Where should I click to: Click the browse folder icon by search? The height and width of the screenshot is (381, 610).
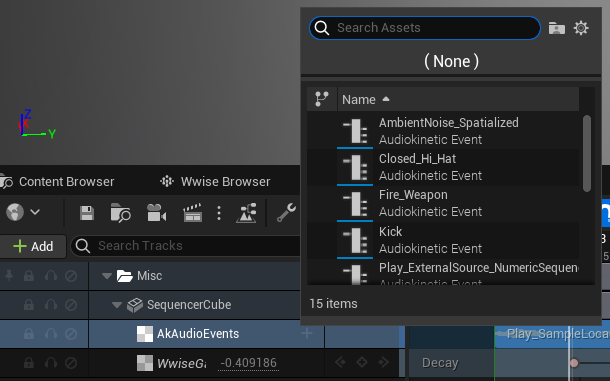[x=557, y=28]
